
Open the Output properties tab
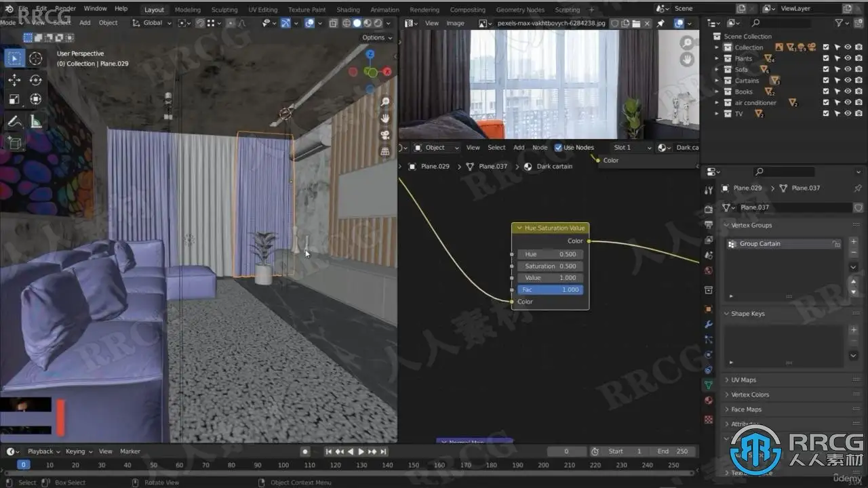(x=709, y=224)
